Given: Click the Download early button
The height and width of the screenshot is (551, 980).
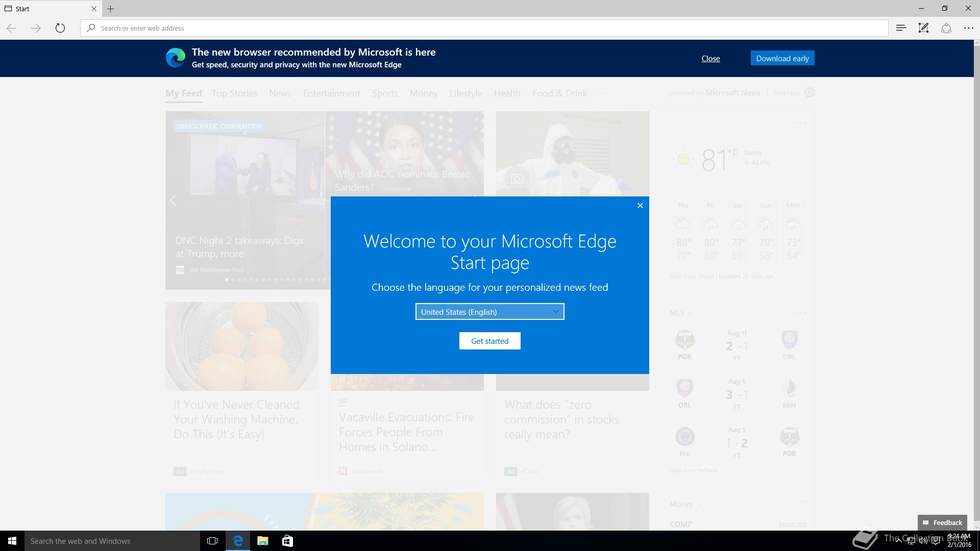Looking at the screenshot, I should tap(782, 58).
